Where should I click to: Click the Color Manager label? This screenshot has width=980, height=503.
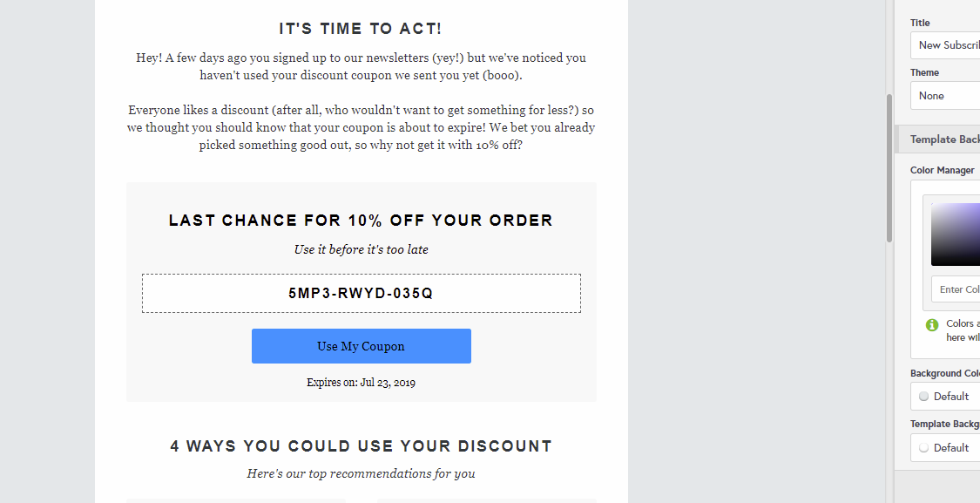pos(942,170)
